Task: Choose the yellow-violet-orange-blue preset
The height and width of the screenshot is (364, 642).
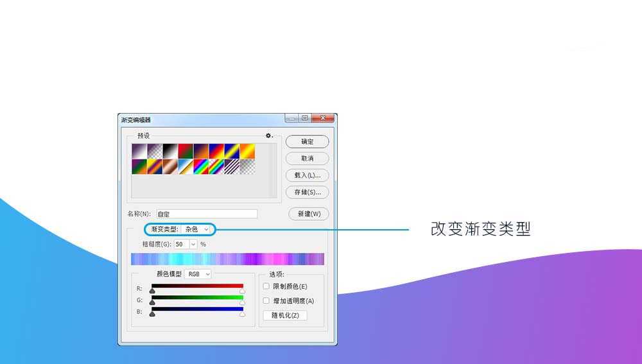Action: click(x=155, y=167)
